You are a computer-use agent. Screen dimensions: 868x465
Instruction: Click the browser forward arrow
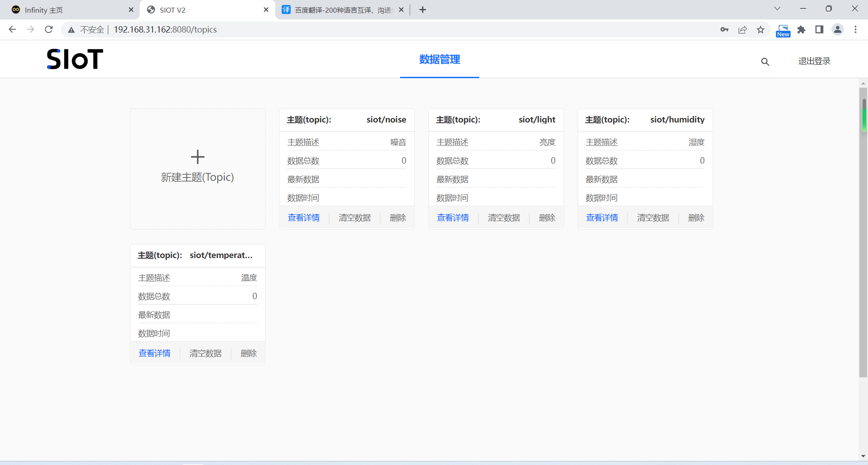pyautogui.click(x=30, y=29)
